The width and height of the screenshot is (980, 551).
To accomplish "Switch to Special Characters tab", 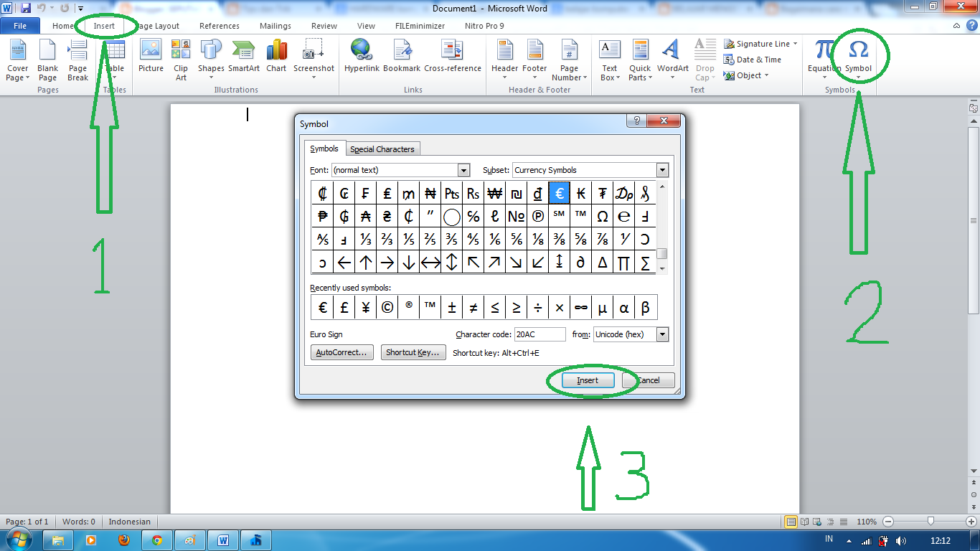I will [x=382, y=149].
